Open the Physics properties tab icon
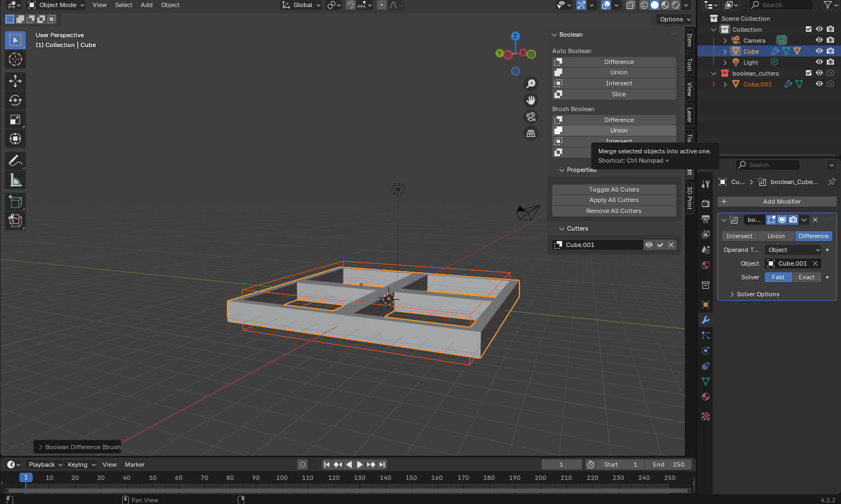This screenshot has width=841, height=504. [x=706, y=351]
